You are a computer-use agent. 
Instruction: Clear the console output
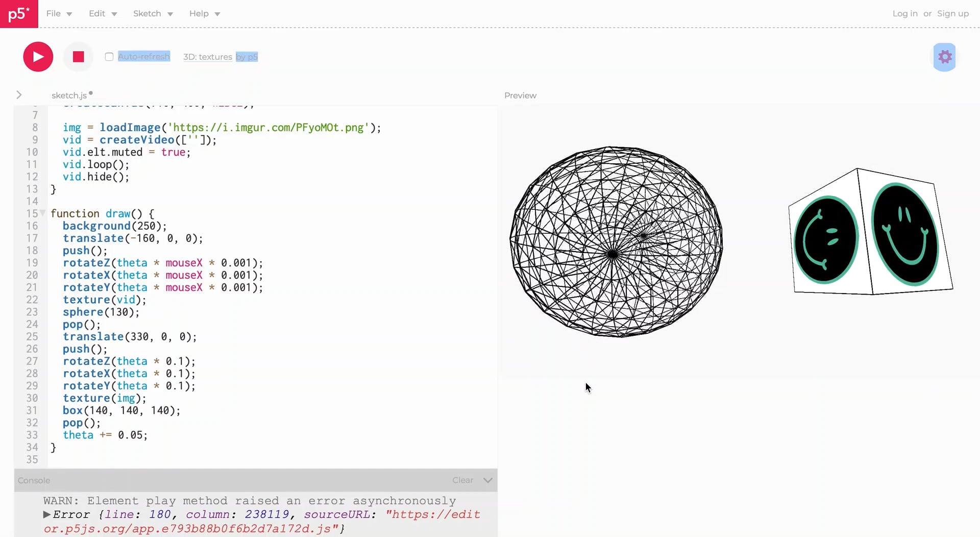pos(462,480)
